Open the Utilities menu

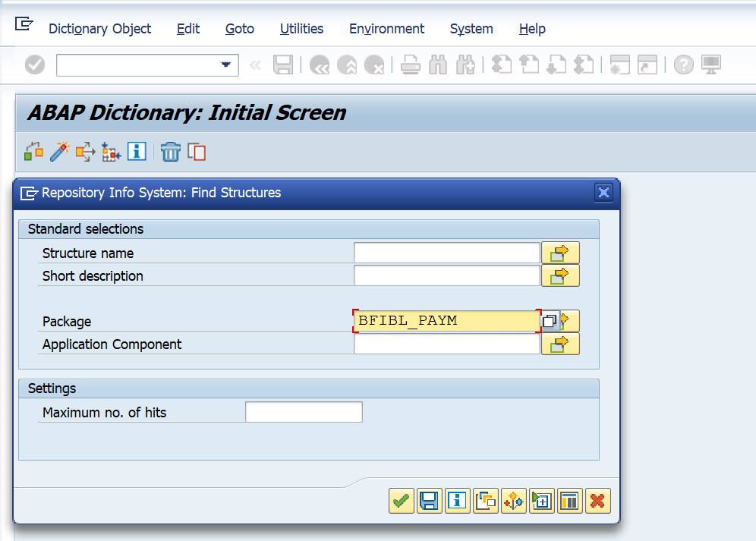pos(301,29)
